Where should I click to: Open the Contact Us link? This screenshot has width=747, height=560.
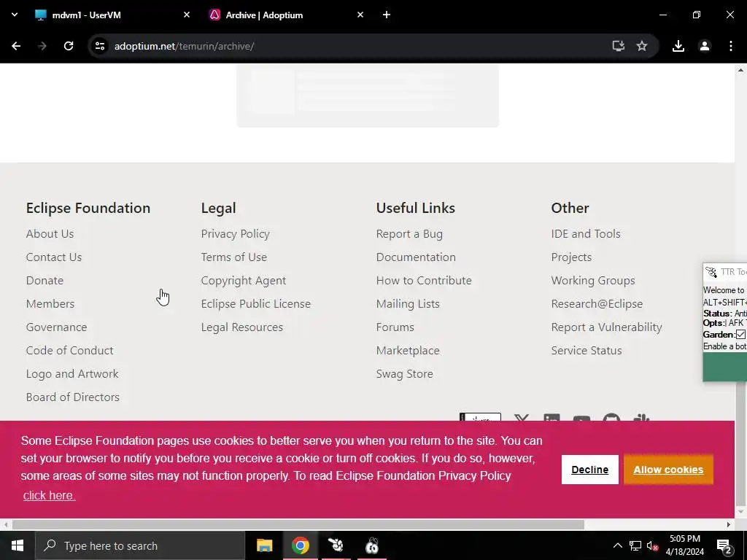(x=54, y=257)
